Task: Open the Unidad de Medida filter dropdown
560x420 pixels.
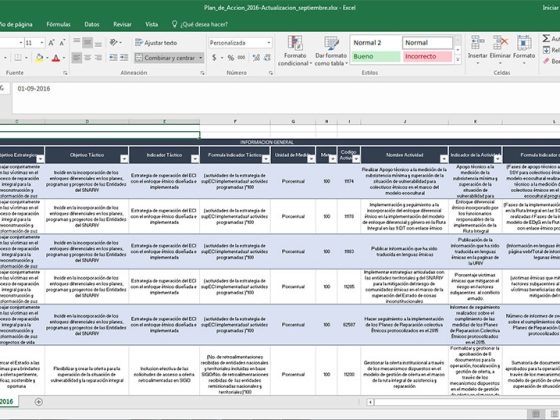Action: click(311, 159)
